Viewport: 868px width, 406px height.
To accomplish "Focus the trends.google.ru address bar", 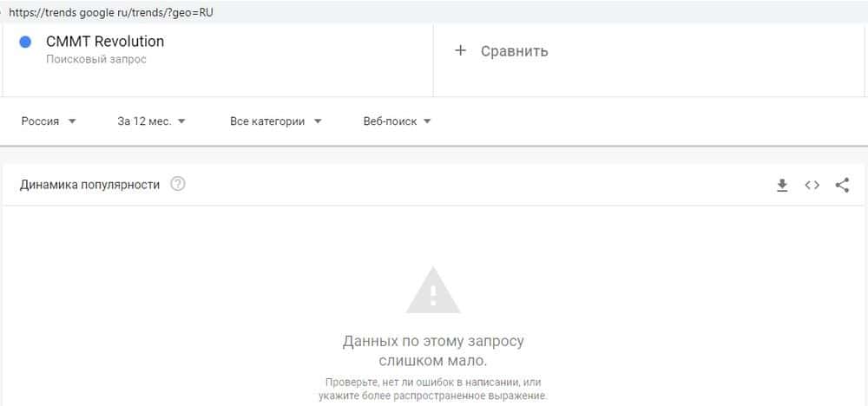I will point(111,12).
